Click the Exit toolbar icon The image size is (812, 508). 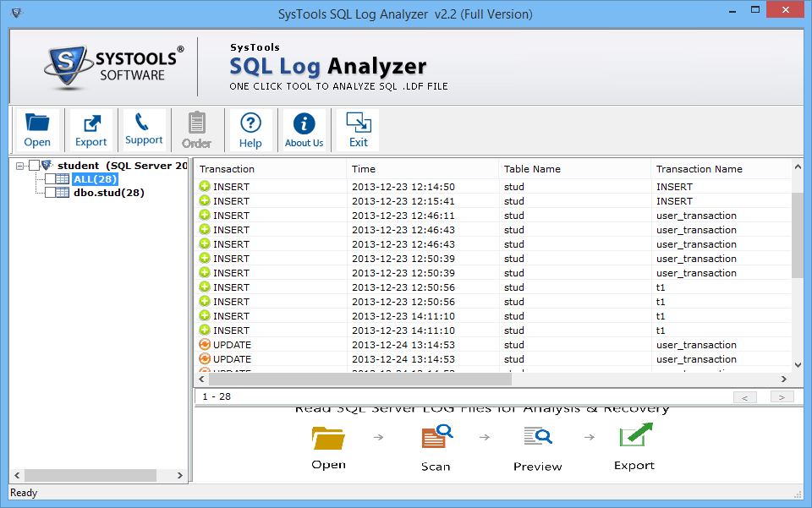pos(356,128)
